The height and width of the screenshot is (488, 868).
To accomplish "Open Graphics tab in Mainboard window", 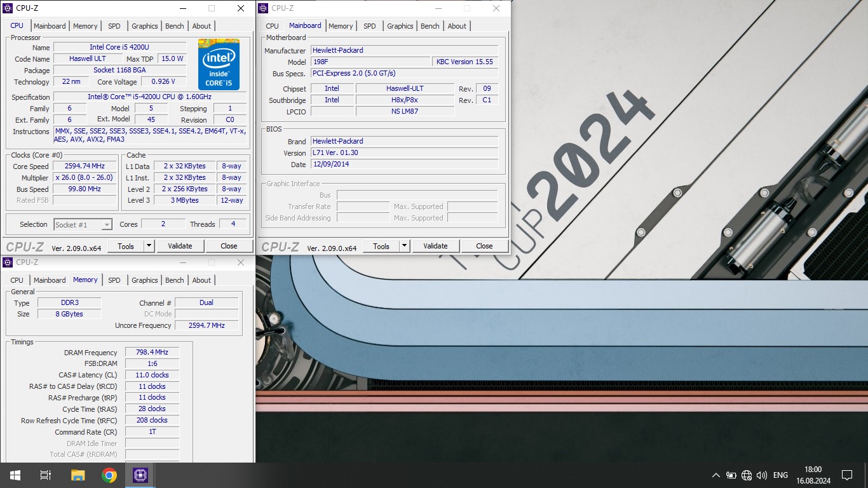I will pos(400,26).
